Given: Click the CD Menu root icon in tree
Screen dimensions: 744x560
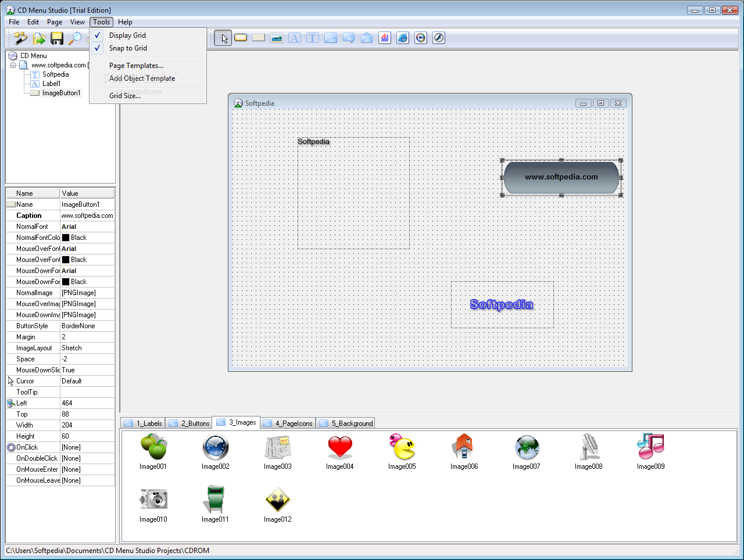Looking at the screenshot, I should (13, 56).
